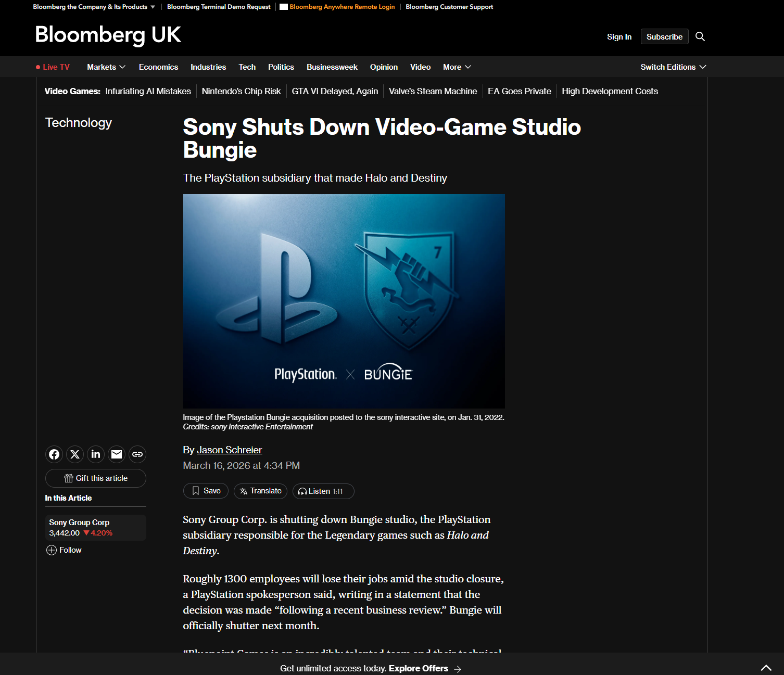Open Jason Schreier's author page
Image resolution: width=784 pixels, height=675 pixels.
tap(229, 450)
